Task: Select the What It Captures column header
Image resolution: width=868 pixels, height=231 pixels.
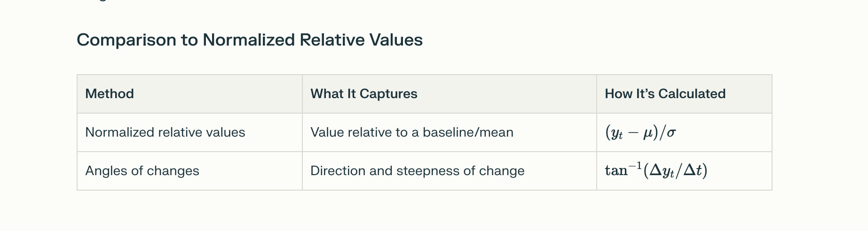Action: [x=364, y=94]
